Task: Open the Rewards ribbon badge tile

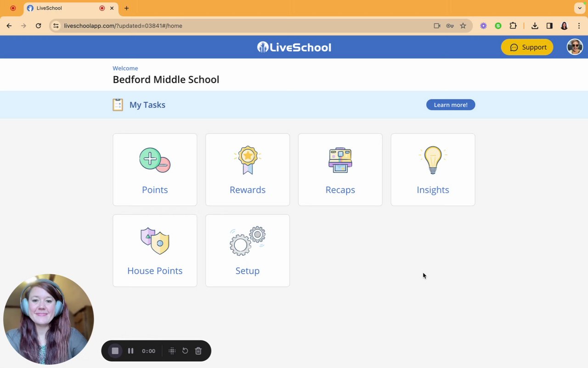Action: click(248, 170)
